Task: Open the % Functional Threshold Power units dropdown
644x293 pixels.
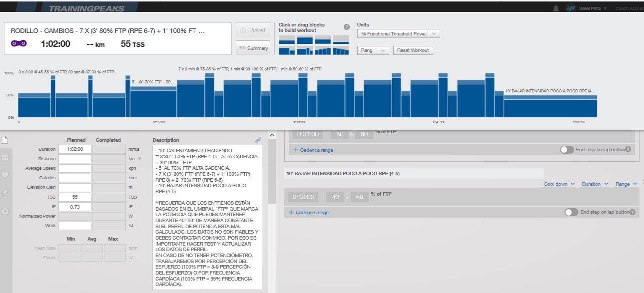Action: pyautogui.click(x=398, y=33)
